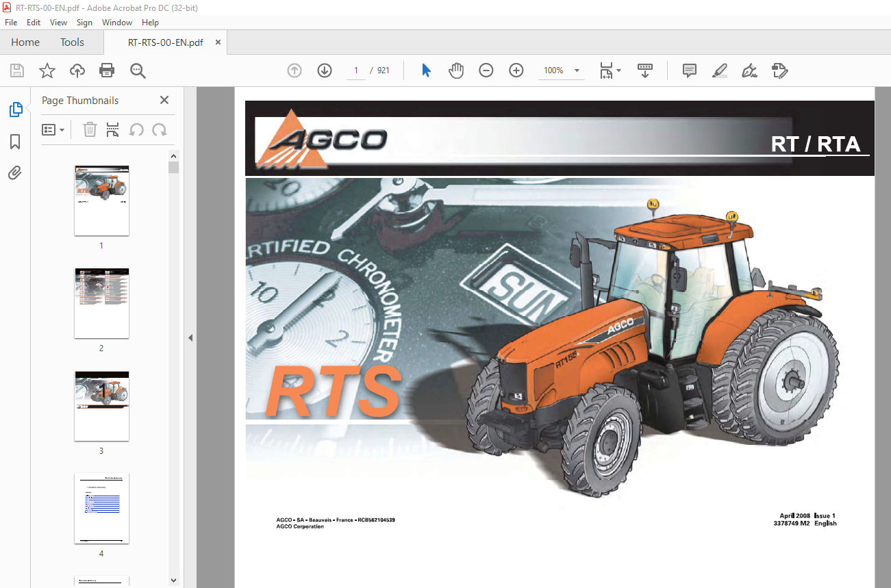Go to next page arrow

325,71
